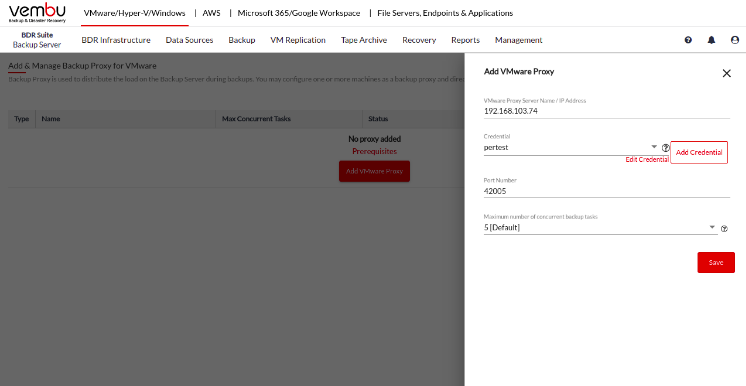Click the help question mark icon in header
Image resolution: width=746 pixels, height=386 pixels.
[688, 40]
